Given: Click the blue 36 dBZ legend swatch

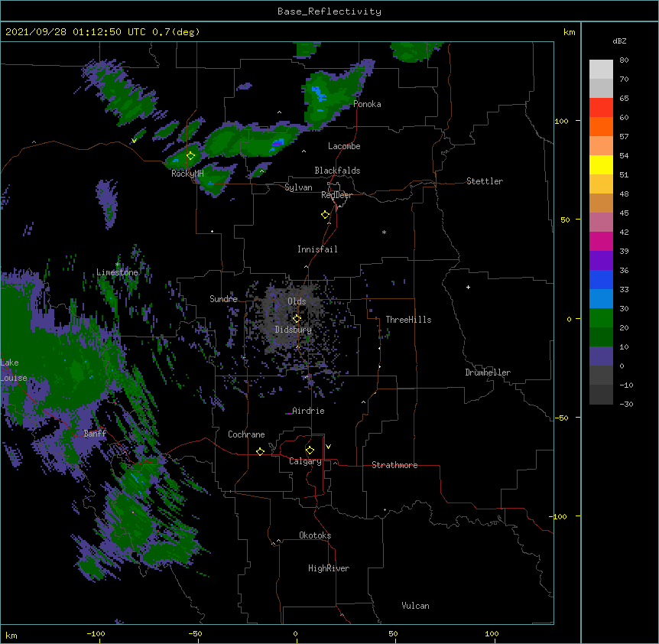Looking at the screenshot, I should pos(601,279).
